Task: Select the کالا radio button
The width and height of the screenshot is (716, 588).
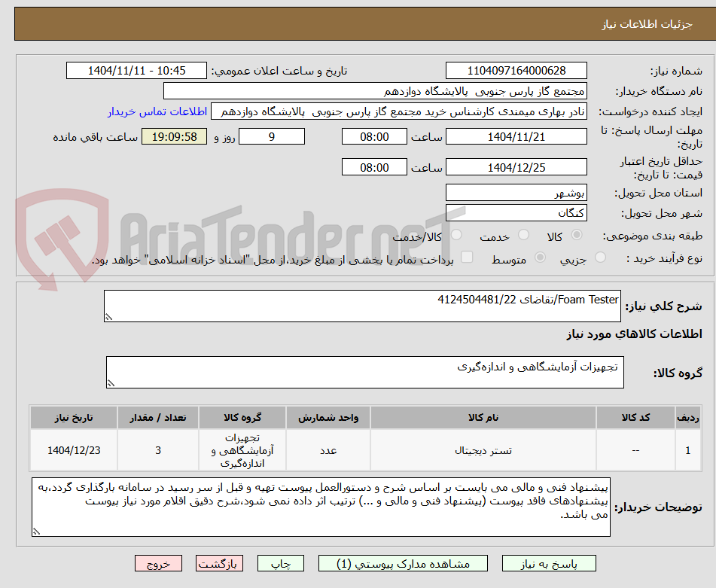Action: click(x=577, y=235)
